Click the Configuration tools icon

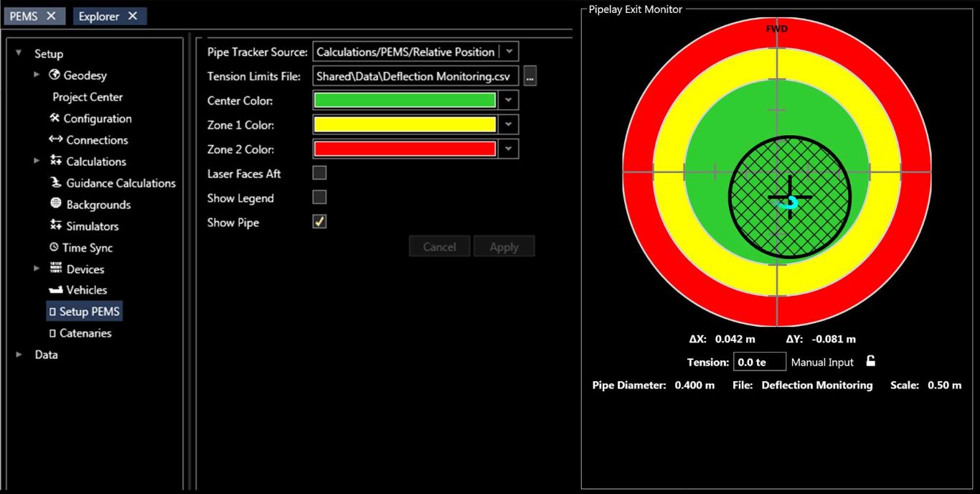point(55,118)
